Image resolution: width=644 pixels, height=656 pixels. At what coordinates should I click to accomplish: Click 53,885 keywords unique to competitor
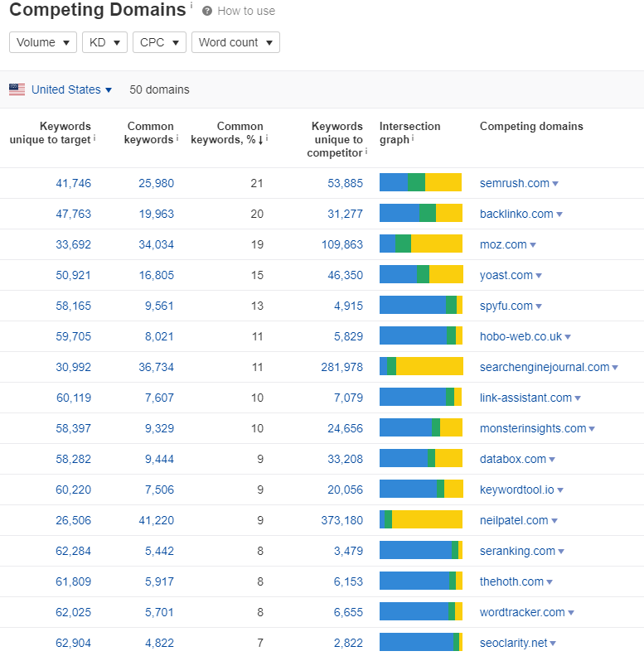tap(345, 183)
